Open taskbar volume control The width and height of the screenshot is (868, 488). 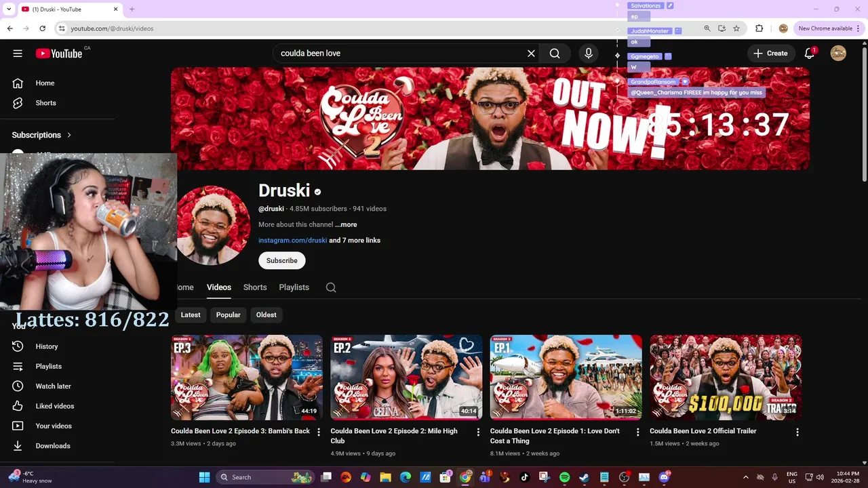(x=821, y=477)
